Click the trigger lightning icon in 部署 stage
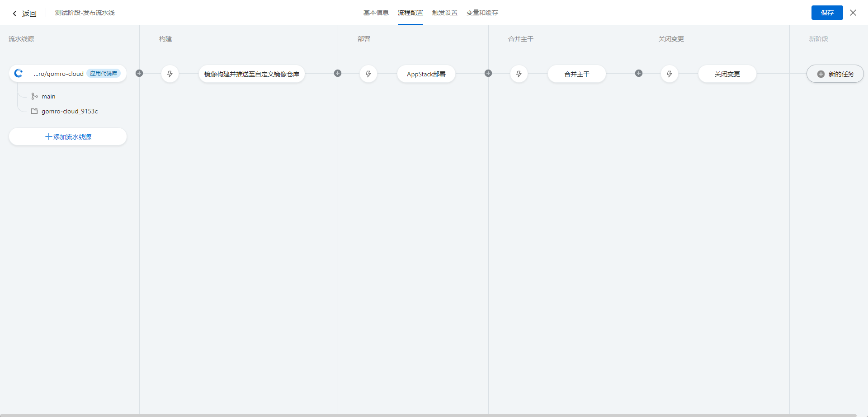The width and height of the screenshot is (868, 417). pyautogui.click(x=368, y=74)
